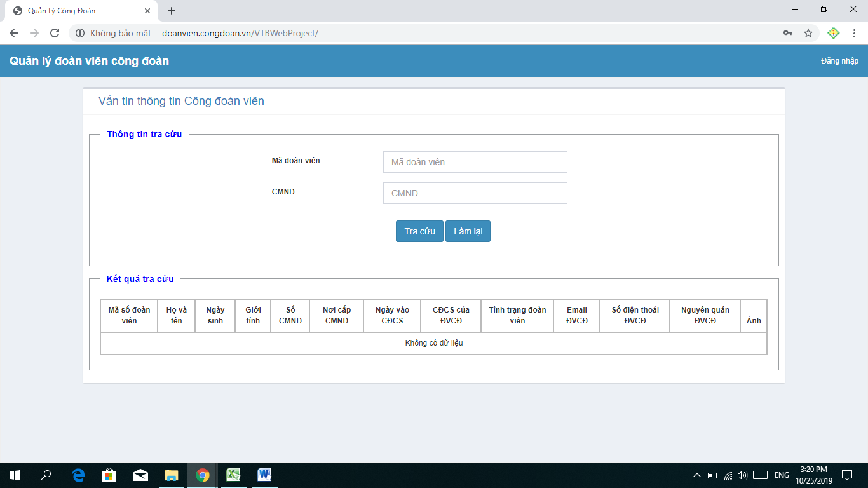
Task: Click the Tra cứu button
Action: tap(419, 231)
